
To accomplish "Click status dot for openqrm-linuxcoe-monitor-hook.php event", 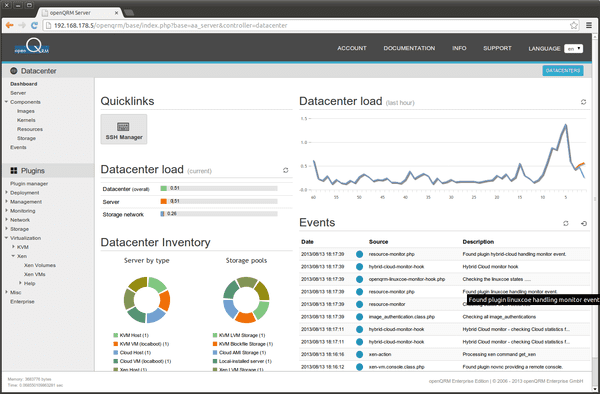I will coord(359,279).
